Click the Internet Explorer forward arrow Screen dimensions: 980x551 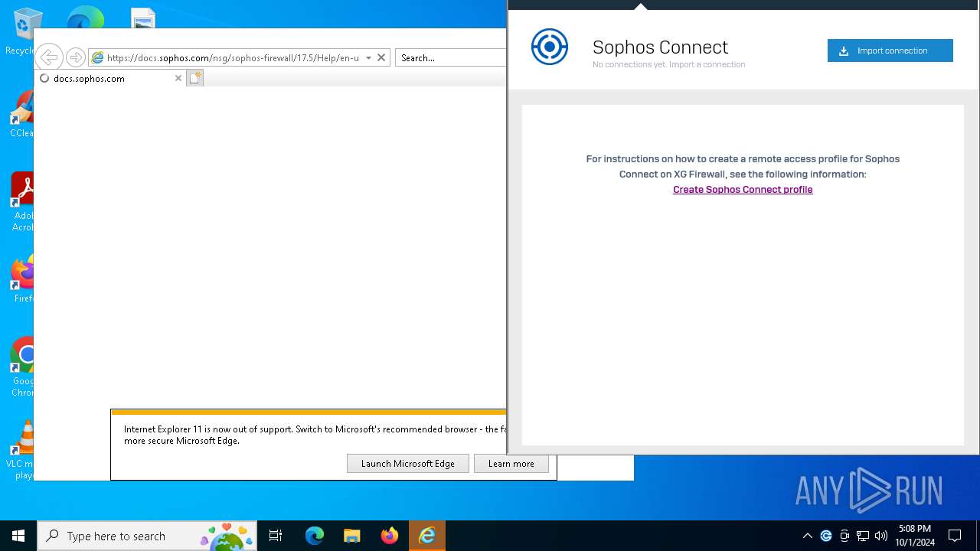[75, 57]
